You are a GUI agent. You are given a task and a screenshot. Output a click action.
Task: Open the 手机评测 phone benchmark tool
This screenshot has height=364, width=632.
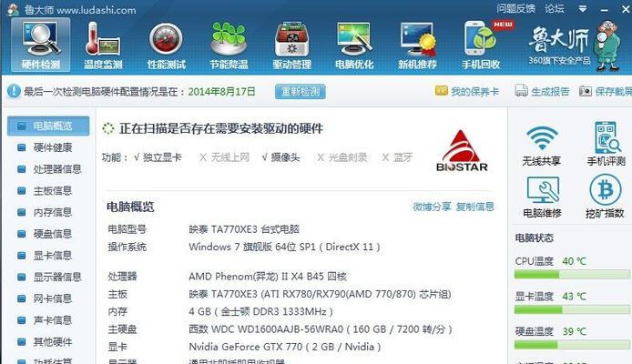pyautogui.click(x=606, y=144)
